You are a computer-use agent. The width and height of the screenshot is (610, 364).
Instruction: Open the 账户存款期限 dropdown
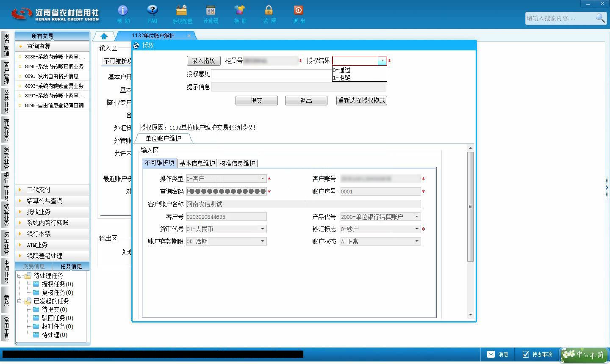(x=263, y=241)
